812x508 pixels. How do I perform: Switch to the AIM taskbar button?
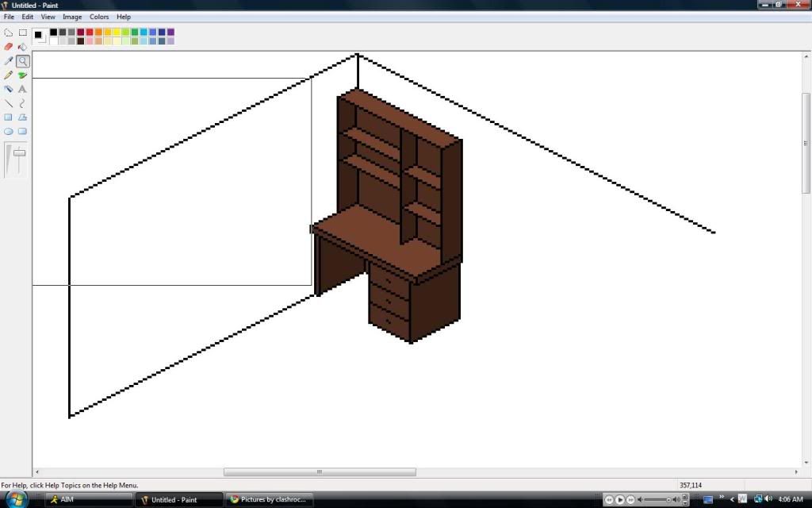click(x=88, y=500)
